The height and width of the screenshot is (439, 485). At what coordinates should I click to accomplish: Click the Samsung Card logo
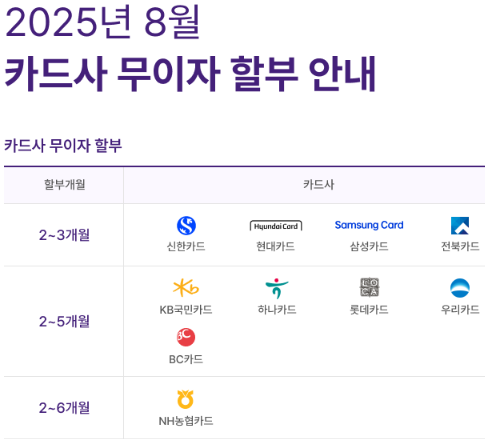[x=369, y=225]
